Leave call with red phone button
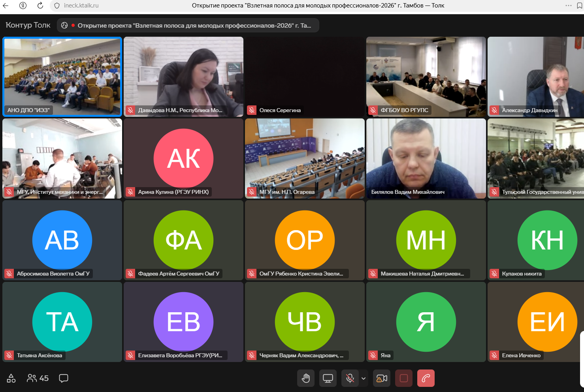 (x=426, y=378)
